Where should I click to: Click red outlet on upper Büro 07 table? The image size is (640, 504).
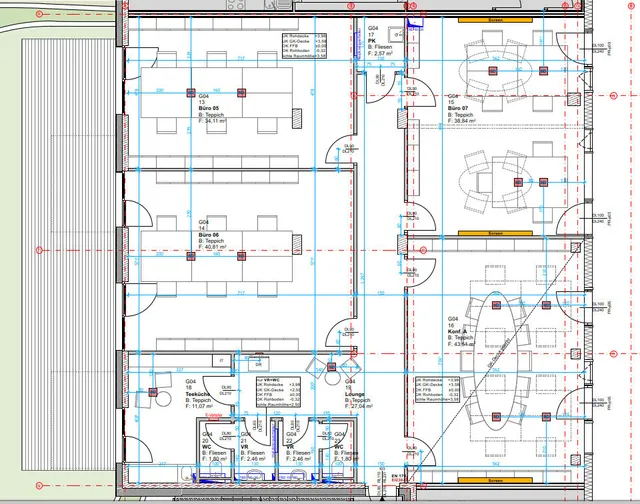point(495,71)
